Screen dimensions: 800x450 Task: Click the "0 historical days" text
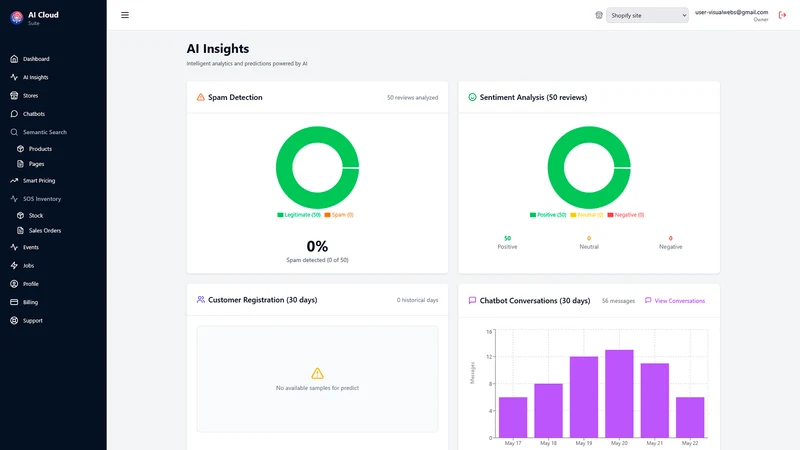[417, 300]
